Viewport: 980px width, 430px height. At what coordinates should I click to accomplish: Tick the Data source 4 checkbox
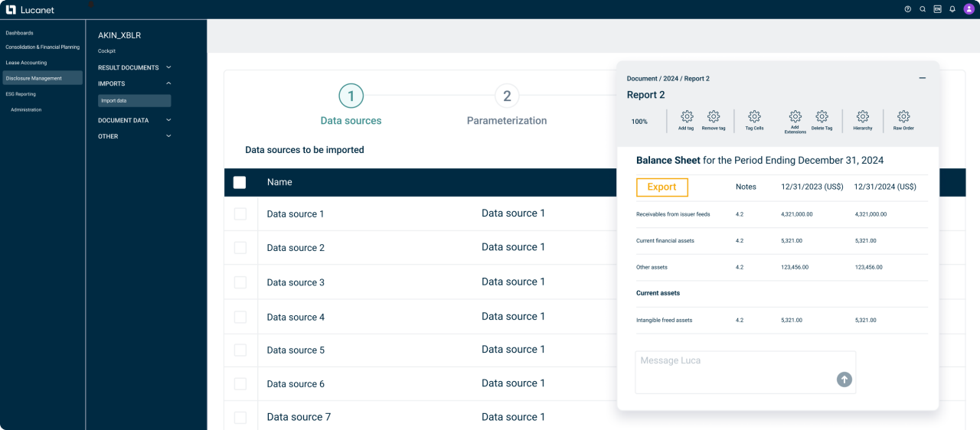pos(240,317)
